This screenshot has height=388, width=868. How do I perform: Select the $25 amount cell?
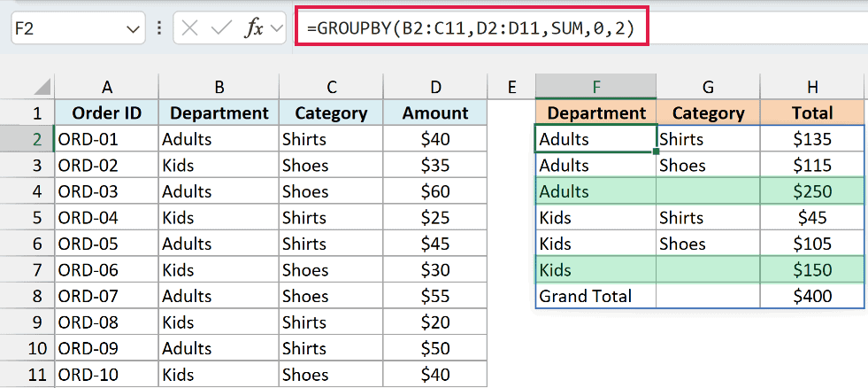[x=435, y=218]
